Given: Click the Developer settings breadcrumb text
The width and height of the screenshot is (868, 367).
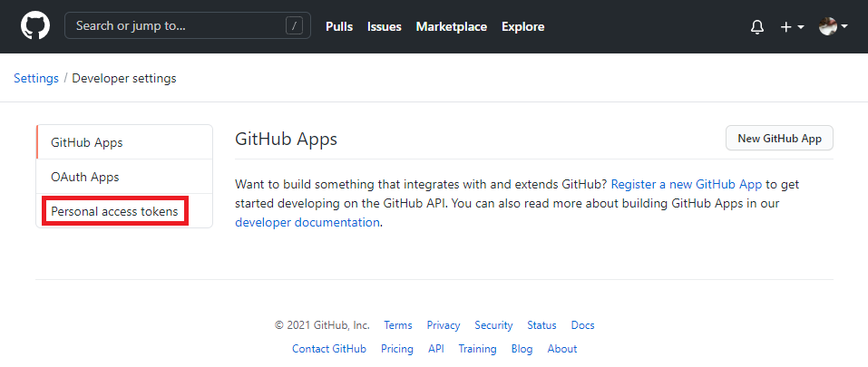Looking at the screenshot, I should click(124, 79).
